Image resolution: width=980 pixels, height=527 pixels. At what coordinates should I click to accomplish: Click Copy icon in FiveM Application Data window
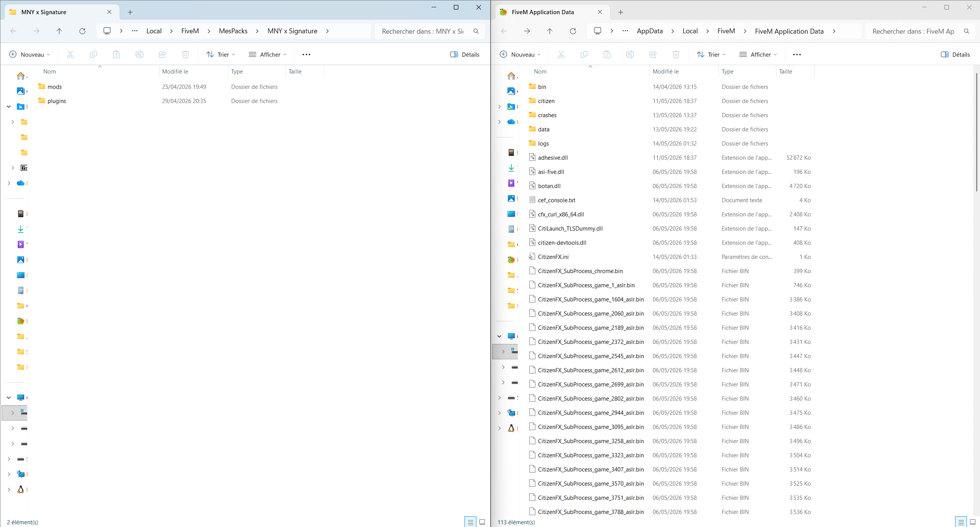(x=584, y=54)
